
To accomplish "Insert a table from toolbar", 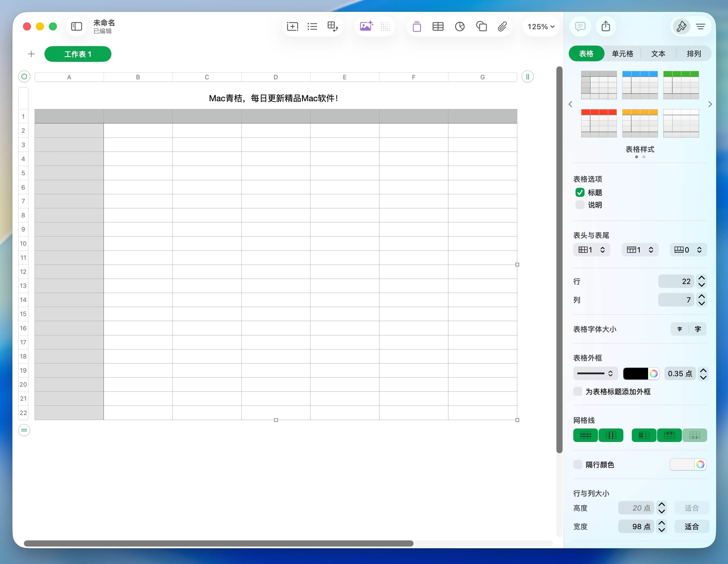I will (x=438, y=26).
